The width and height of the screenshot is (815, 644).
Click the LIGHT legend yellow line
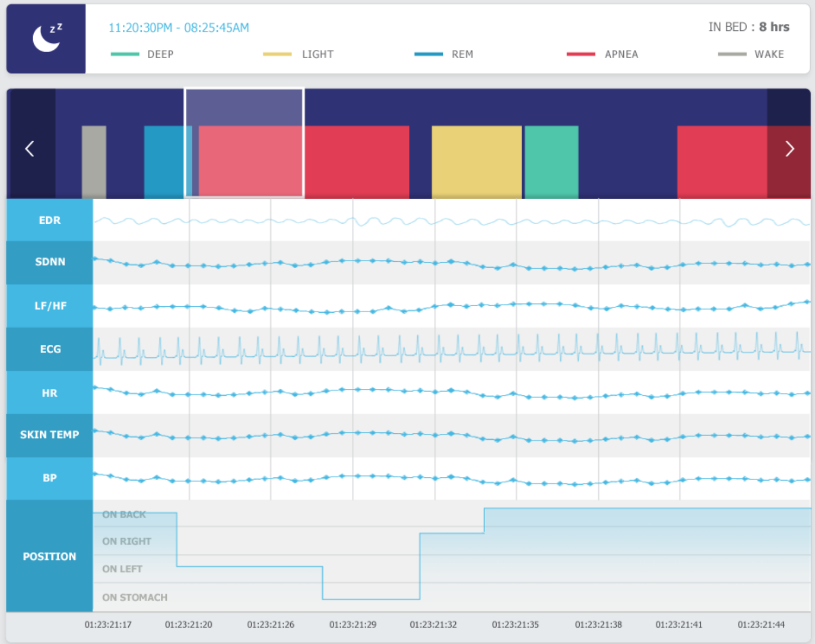pyautogui.click(x=277, y=54)
